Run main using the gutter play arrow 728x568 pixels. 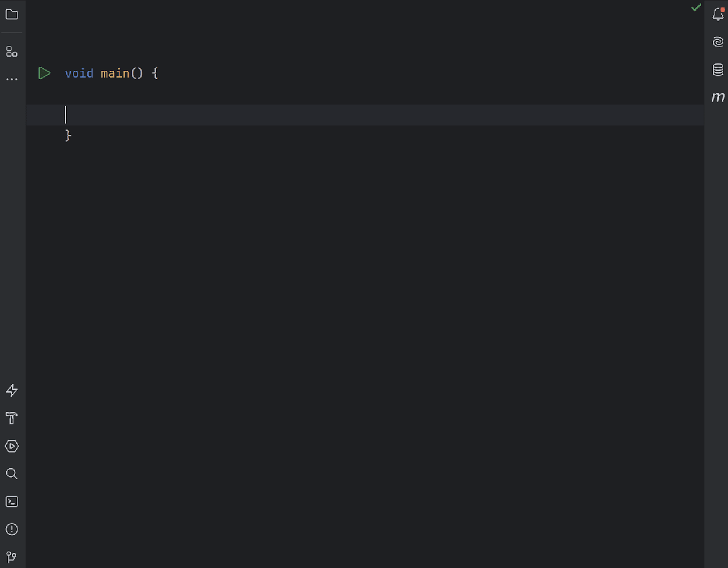point(44,73)
